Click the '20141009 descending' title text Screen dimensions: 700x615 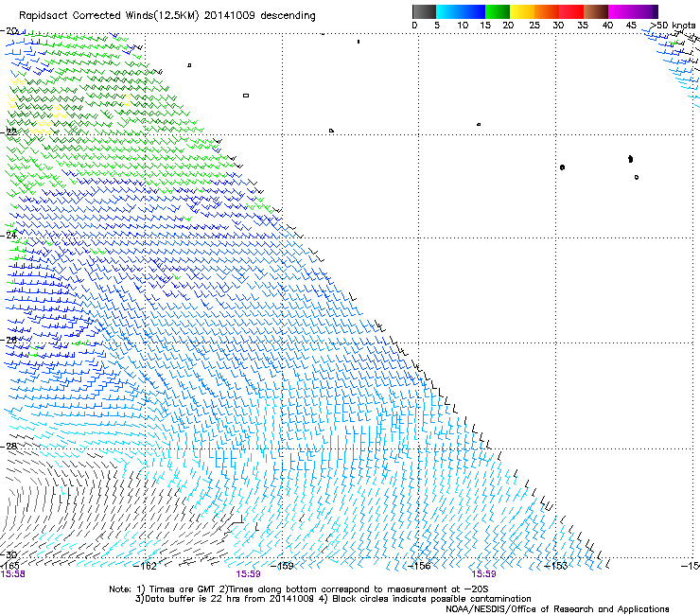point(260,16)
